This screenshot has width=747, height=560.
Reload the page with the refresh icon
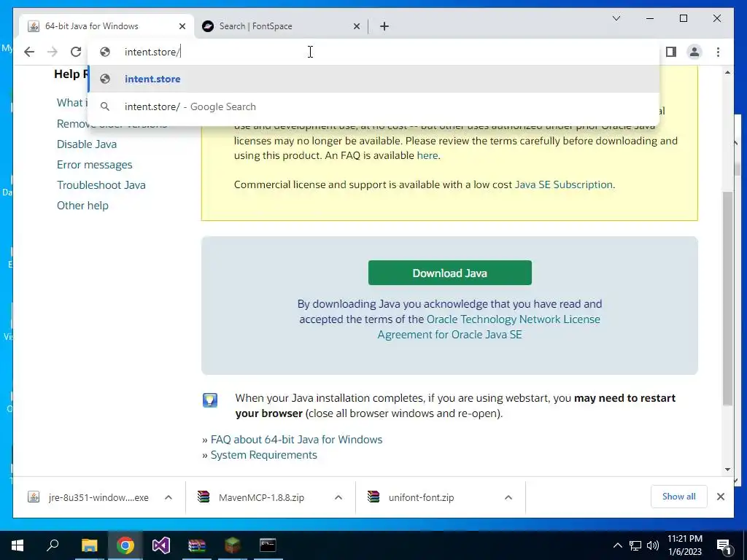pyautogui.click(x=76, y=52)
